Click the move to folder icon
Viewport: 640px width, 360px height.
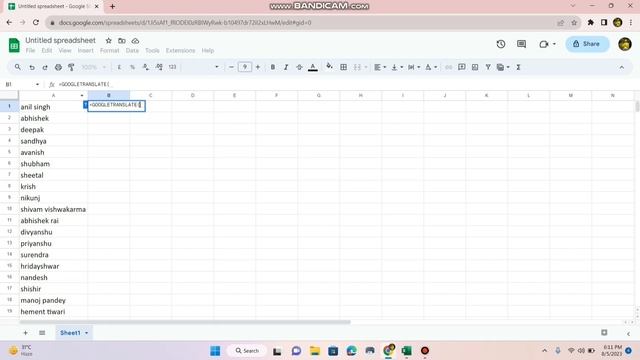point(122,40)
